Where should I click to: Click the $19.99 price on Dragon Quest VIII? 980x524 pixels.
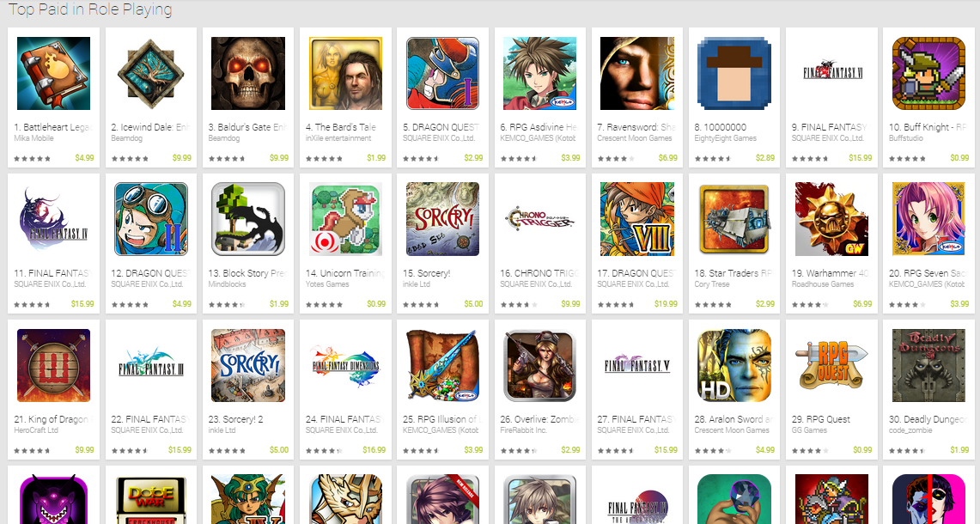666,304
